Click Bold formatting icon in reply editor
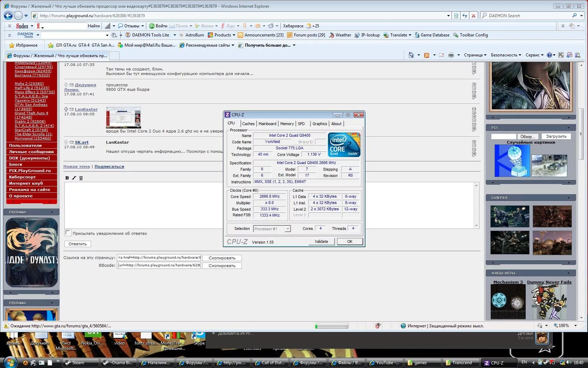 click(67, 178)
